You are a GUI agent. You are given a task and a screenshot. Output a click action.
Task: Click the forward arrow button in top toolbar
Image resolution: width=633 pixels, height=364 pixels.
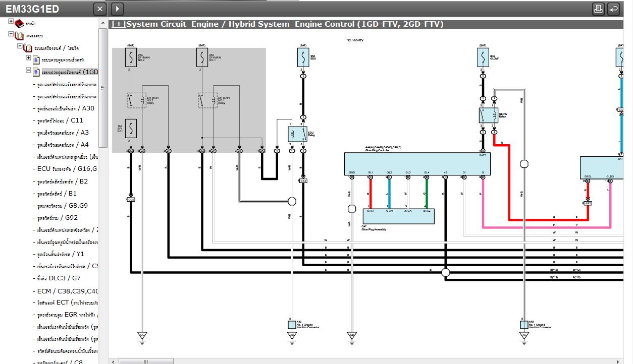(117, 9)
